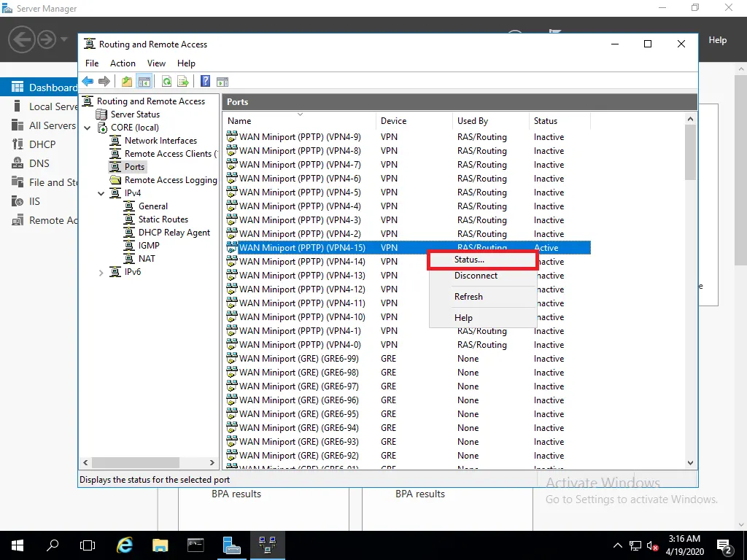Choose Status... from the context menu
747x560 pixels.
point(483,260)
